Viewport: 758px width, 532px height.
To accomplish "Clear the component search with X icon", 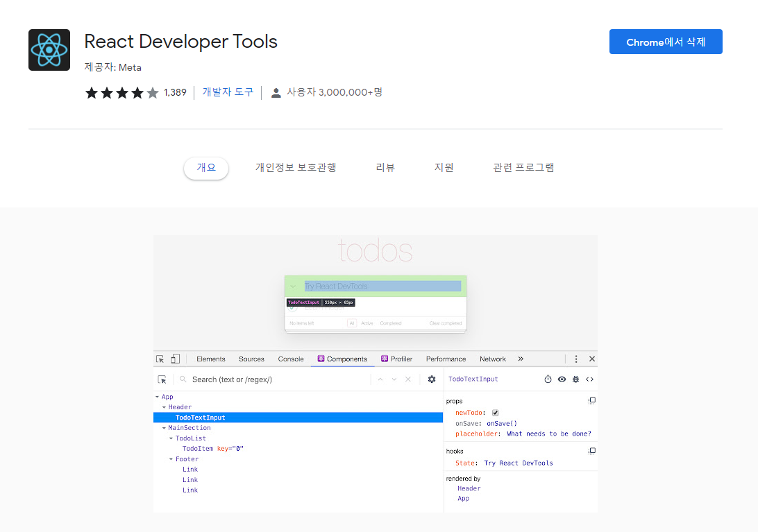I will (x=408, y=380).
